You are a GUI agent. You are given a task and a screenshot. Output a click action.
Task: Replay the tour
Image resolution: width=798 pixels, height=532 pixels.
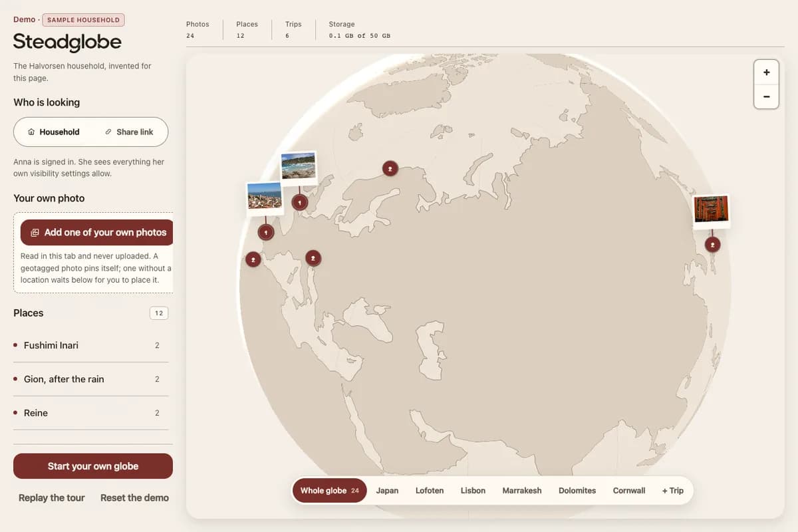(x=52, y=497)
